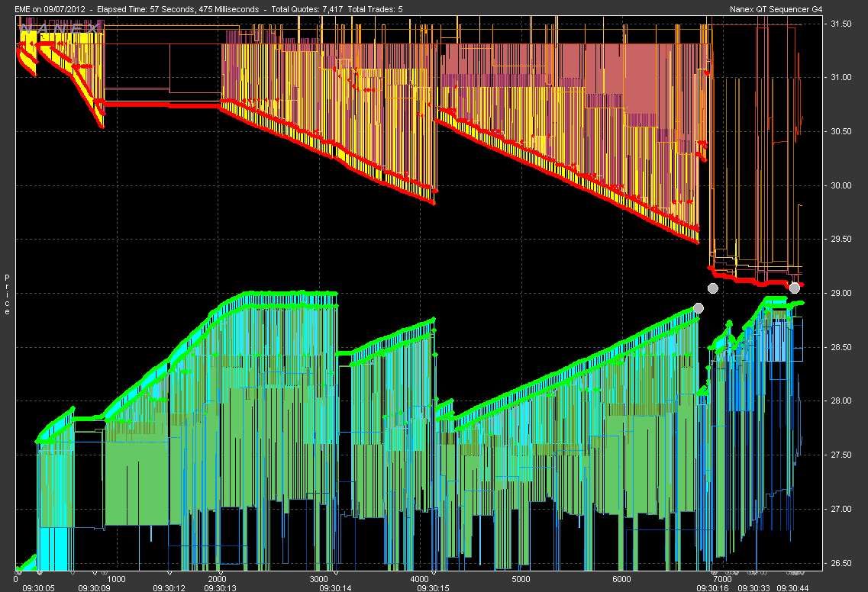The height and width of the screenshot is (592, 868).
Task: Click the quote count label 1000
Action: 116,579
